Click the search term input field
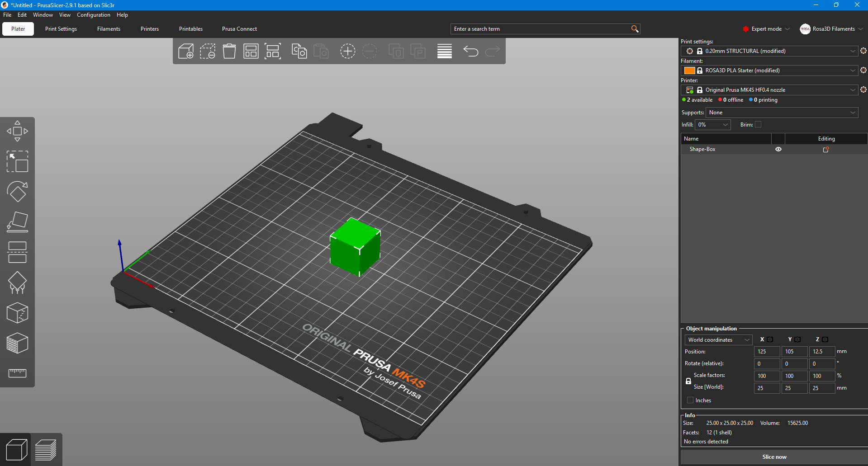Image resolution: width=868 pixels, height=466 pixels. point(541,29)
